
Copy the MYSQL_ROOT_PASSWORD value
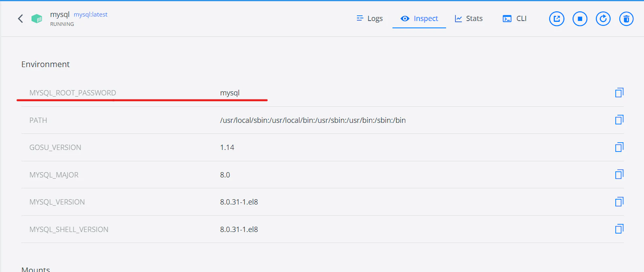click(619, 93)
